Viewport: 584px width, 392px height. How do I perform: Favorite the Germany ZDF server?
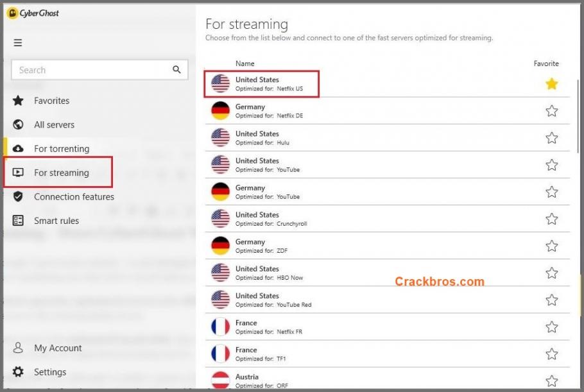point(552,246)
